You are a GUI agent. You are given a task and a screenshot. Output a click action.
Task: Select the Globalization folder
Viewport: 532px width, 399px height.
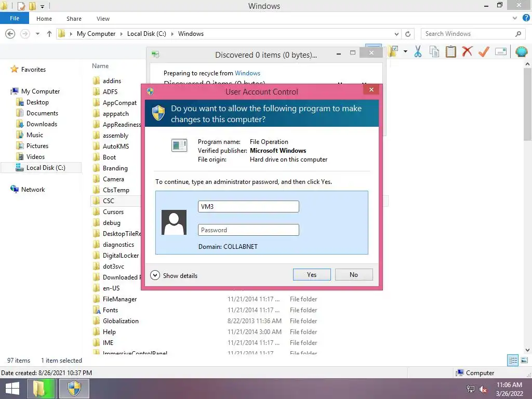121,321
